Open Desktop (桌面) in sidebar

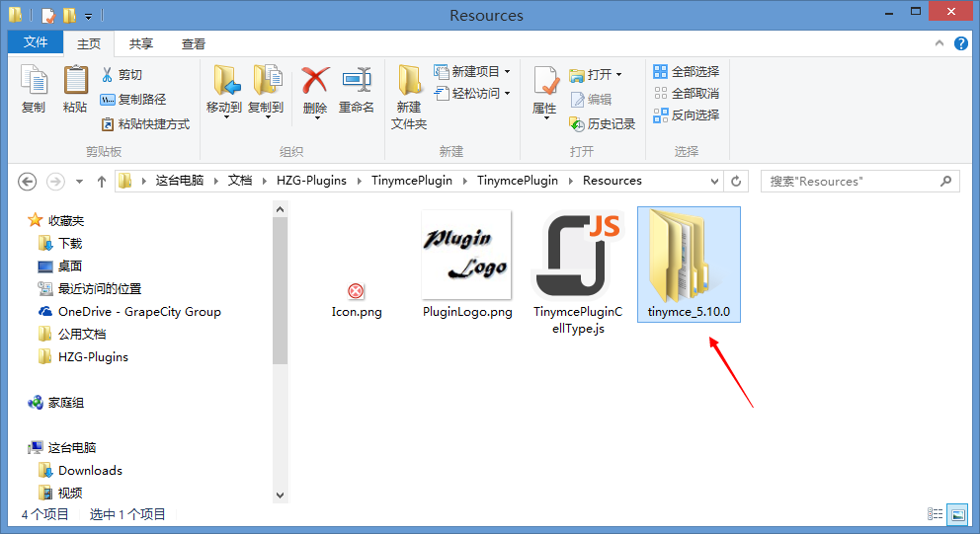click(x=60, y=267)
